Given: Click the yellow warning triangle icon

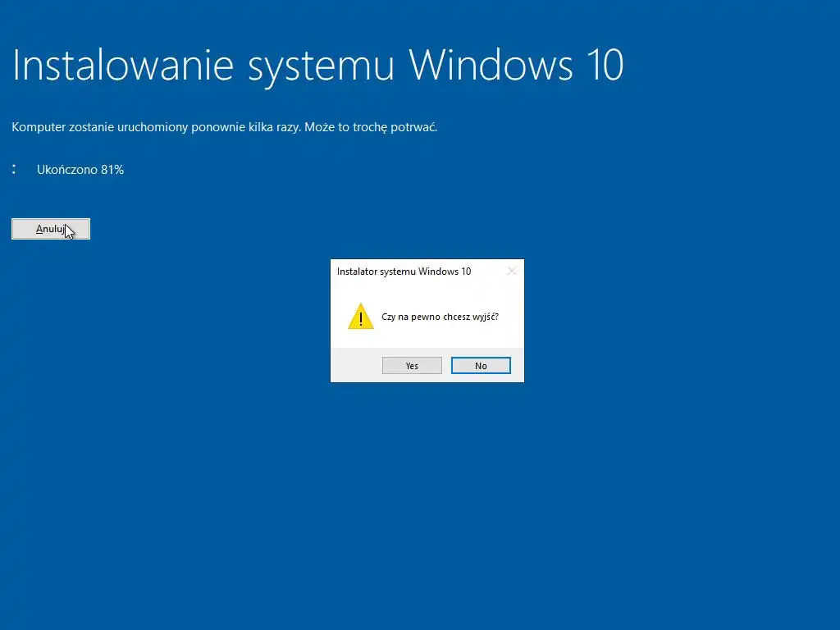Looking at the screenshot, I should point(361,316).
